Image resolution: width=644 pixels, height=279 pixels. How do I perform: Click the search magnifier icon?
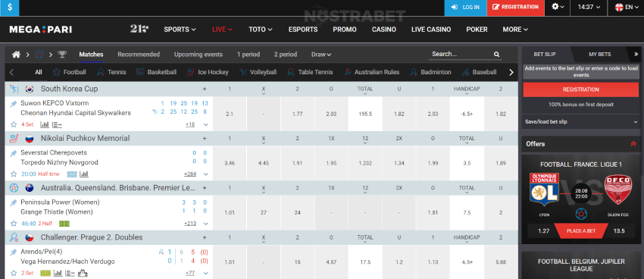click(x=496, y=55)
